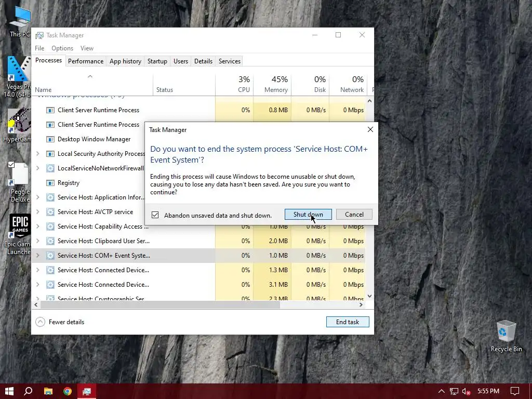
Task: Click the network status tray icon
Action: (454, 391)
